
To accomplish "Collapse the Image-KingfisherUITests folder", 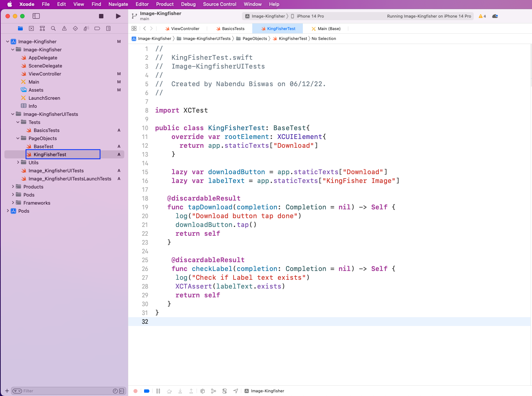I will coord(12,114).
